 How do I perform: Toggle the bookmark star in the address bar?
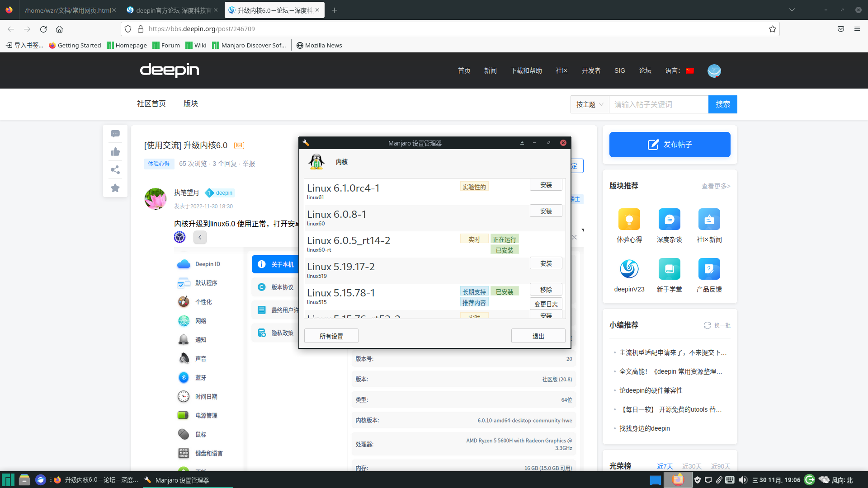[773, 29]
